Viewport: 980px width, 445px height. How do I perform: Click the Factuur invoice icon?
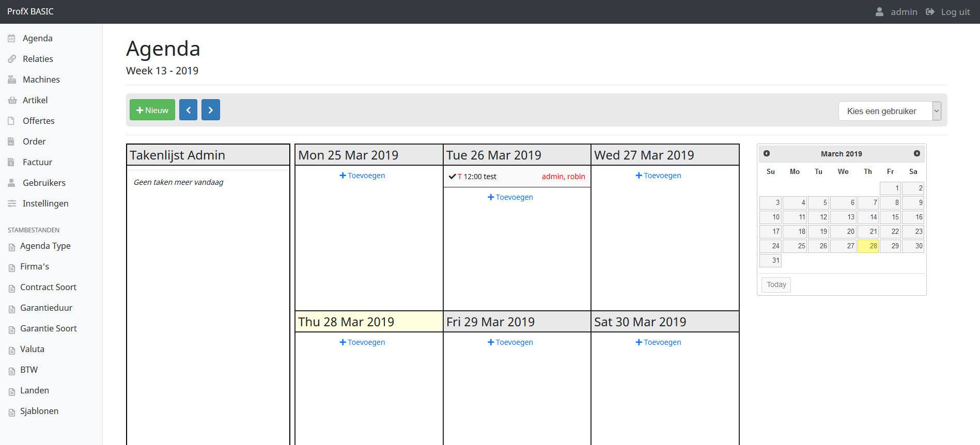coord(11,162)
